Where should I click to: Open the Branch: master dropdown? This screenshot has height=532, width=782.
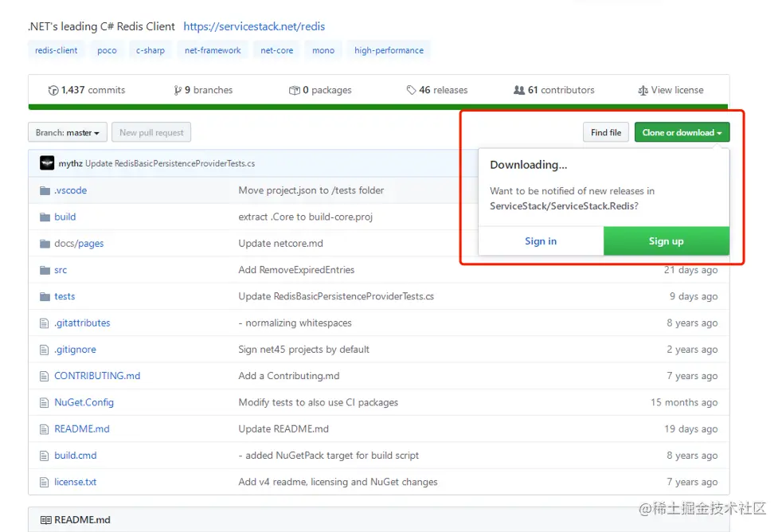68,133
